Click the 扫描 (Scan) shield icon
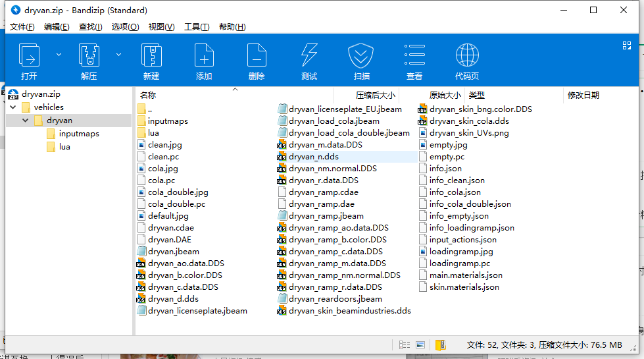The image size is (644, 359). [361, 55]
